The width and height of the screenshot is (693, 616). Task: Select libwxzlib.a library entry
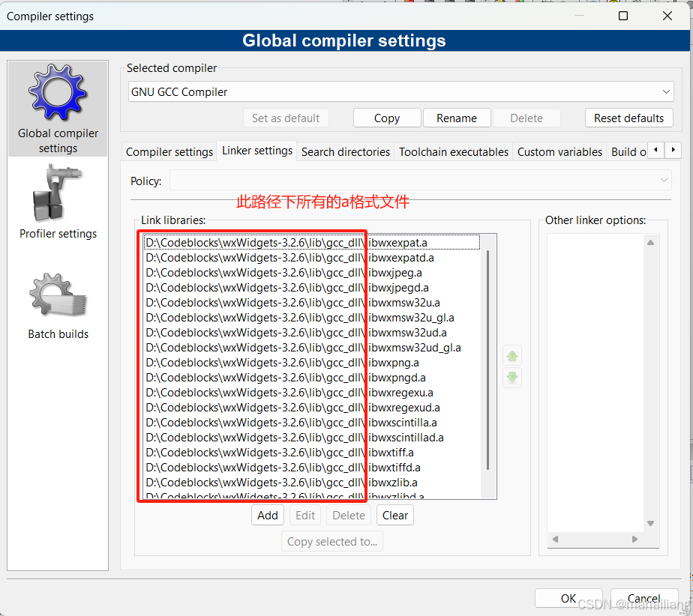click(x=311, y=483)
